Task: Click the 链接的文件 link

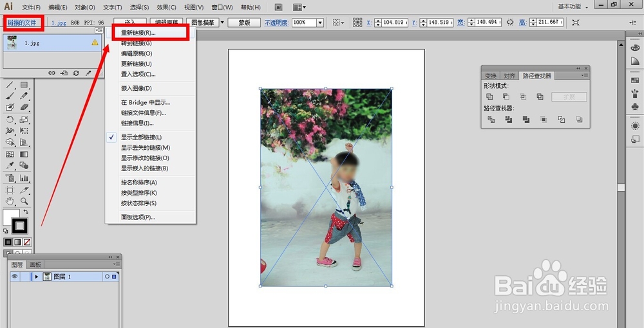Action: (x=22, y=23)
